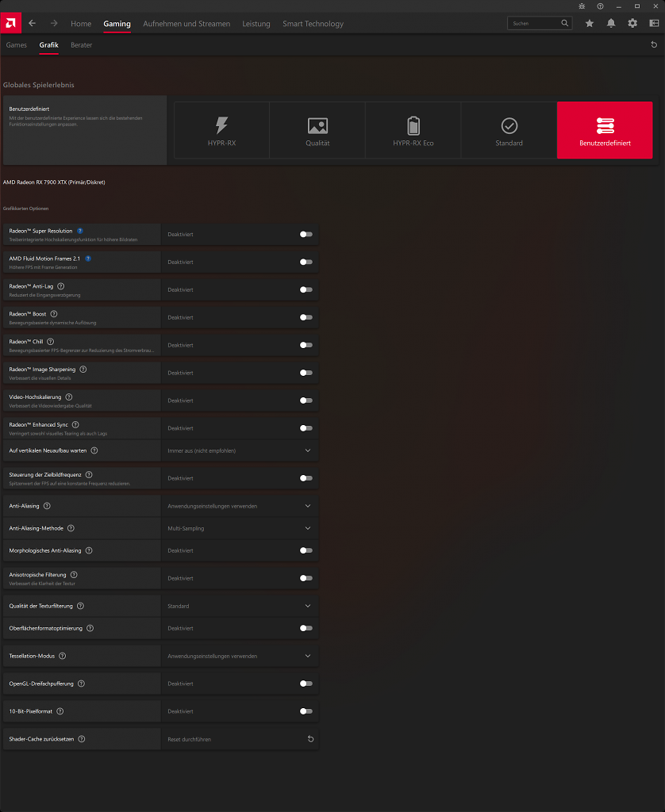
Task: Turn on OpenGL-Dreifachpufferung
Action: point(306,684)
